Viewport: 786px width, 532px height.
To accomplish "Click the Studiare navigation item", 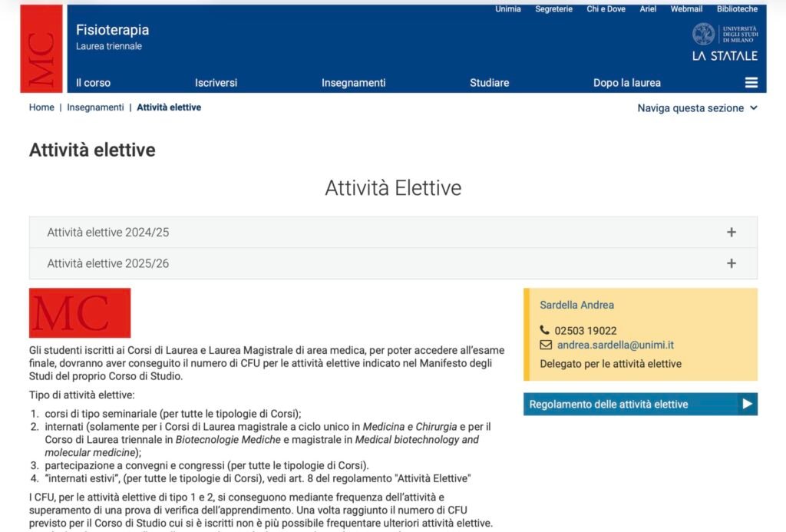I will (x=489, y=83).
